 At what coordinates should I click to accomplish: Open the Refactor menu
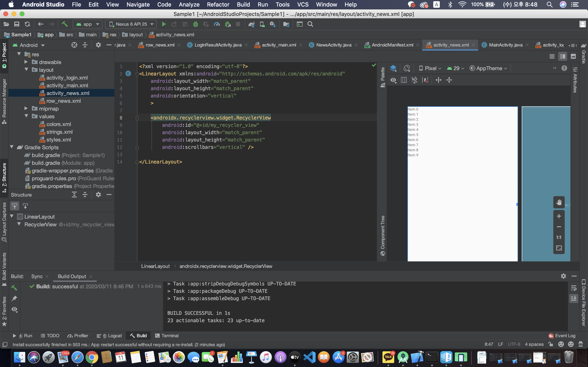click(218, 4)
